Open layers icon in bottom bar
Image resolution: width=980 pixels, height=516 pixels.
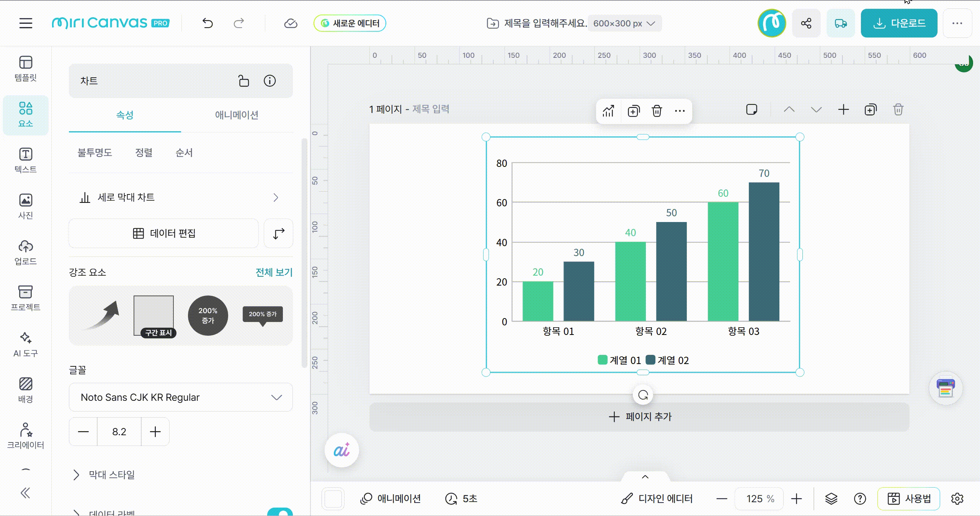click(x=831, y=498)
